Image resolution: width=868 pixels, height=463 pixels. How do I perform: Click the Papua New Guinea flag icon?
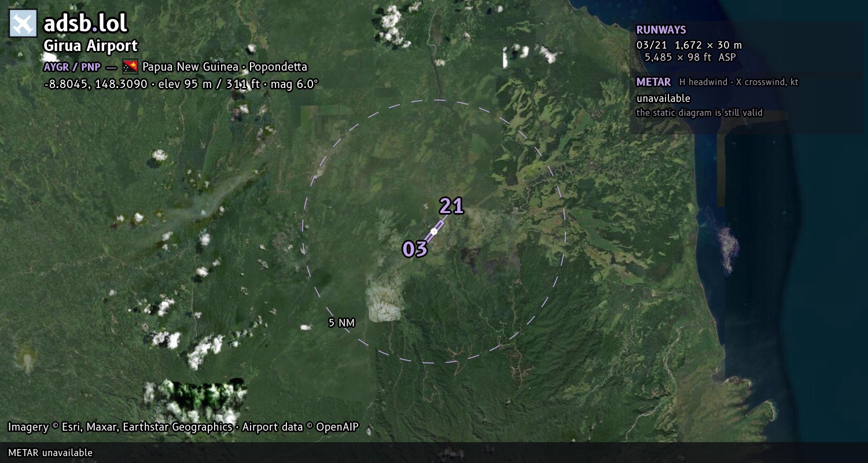[x=130, y=67]
